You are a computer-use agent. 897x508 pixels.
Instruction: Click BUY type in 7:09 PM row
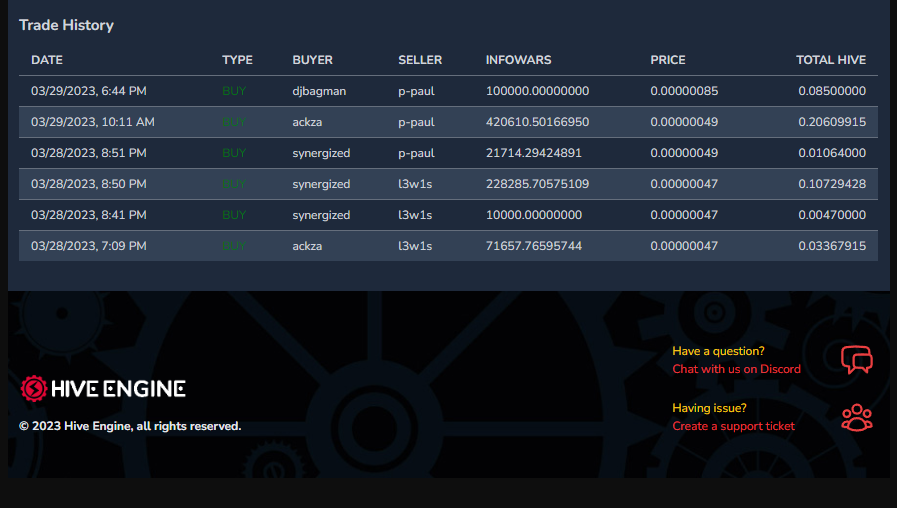click(234, 245)
